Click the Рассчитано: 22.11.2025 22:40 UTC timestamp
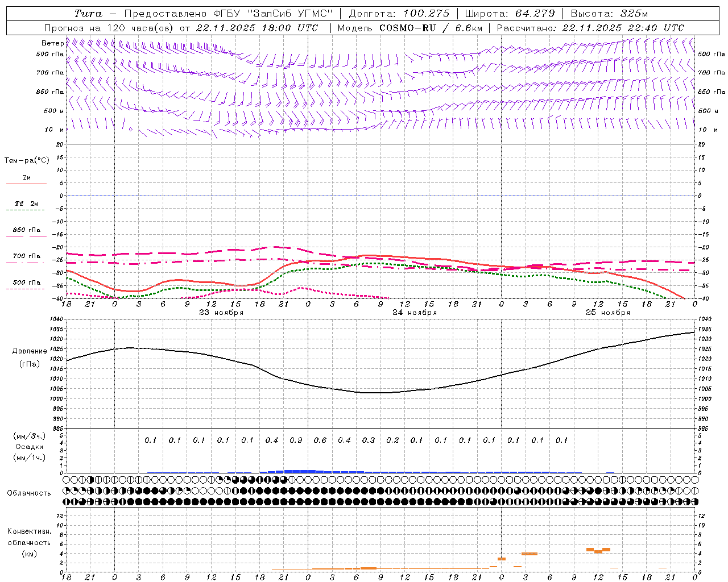Viewport: 728px width, 582px height. coord(590,28)
